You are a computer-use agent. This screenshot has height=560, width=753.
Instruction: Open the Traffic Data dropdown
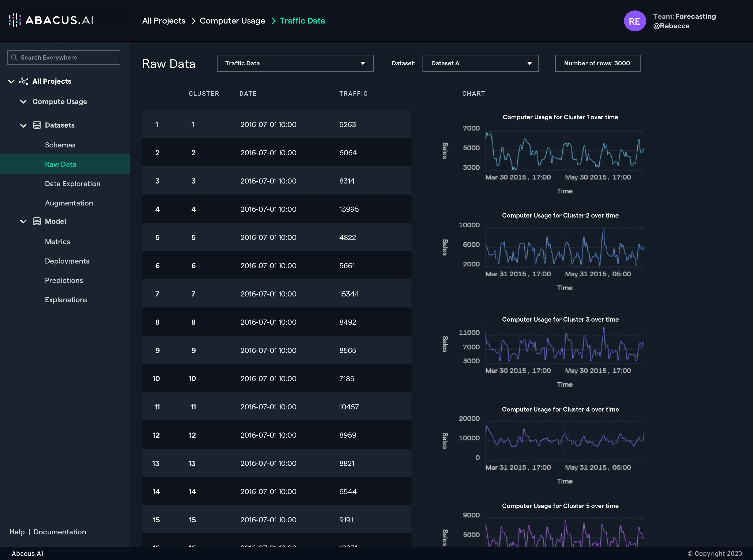295,63
